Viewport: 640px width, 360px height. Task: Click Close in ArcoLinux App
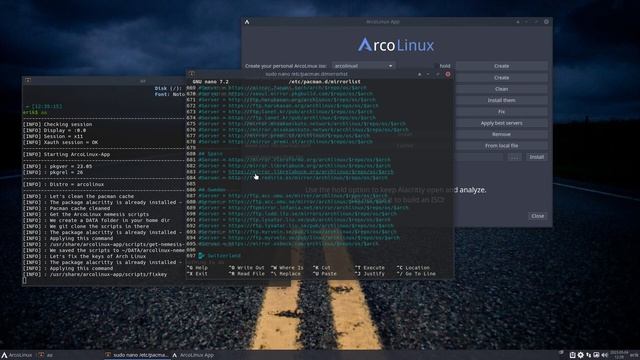pos(537,216)
